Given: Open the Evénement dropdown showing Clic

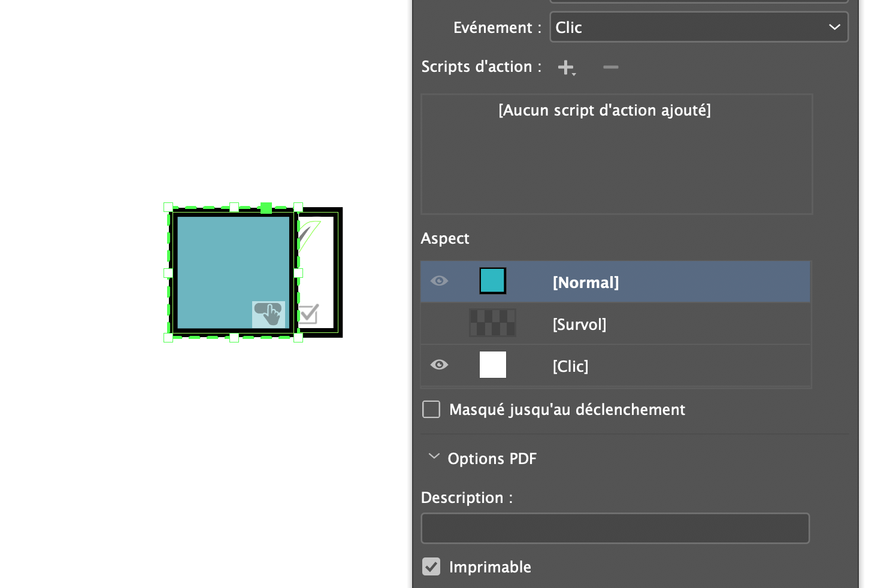Looking at the screenshot, I should click(x=698, y=27).
